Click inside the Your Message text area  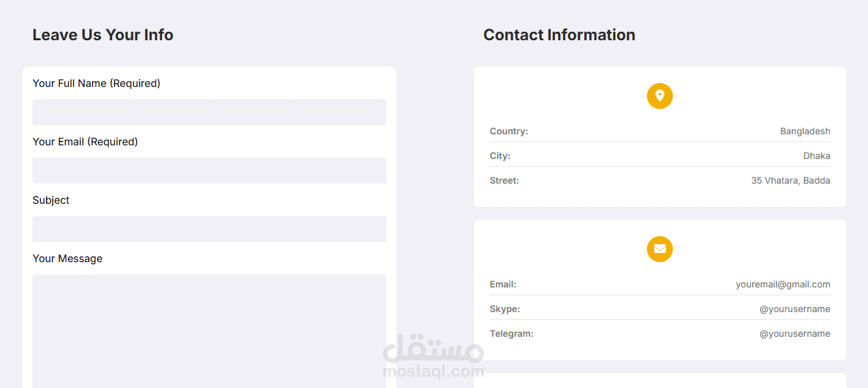coord(209,331)
